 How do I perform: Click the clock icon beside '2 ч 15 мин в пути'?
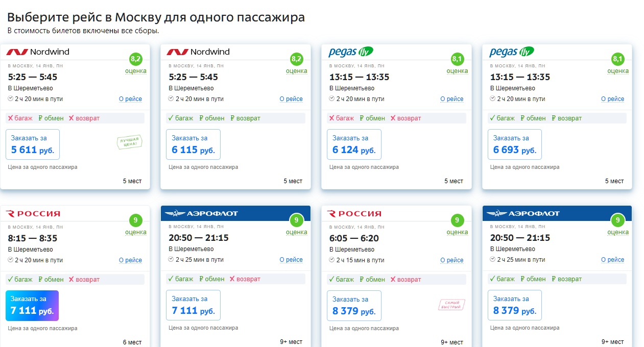(332, 260)
